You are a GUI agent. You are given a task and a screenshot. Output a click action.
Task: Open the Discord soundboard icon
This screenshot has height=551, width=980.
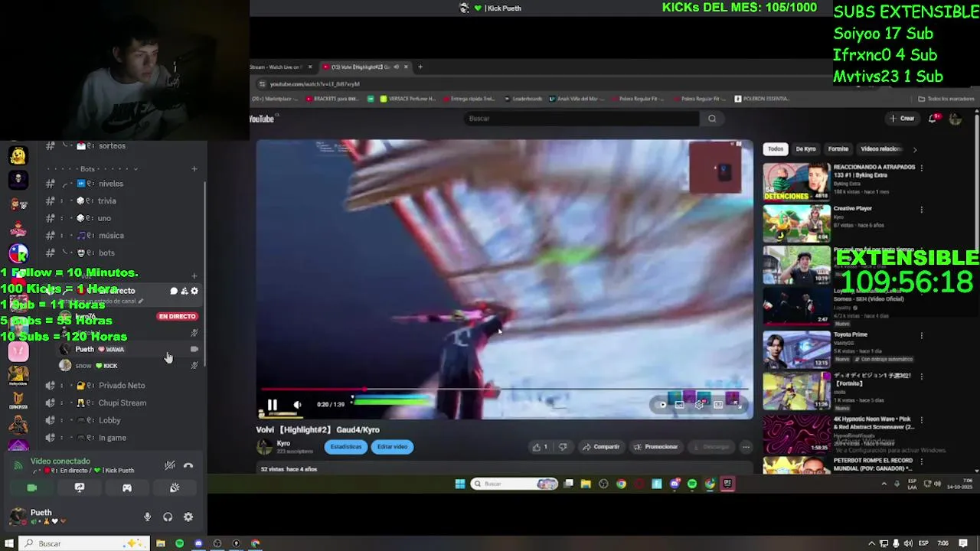point(175,487)
